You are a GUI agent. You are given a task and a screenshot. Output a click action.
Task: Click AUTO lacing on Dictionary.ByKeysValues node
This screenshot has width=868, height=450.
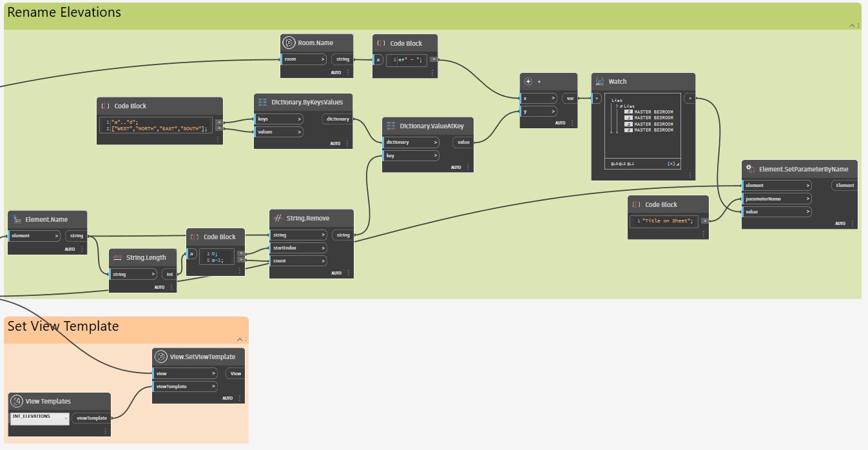click(x=336, y=143)
